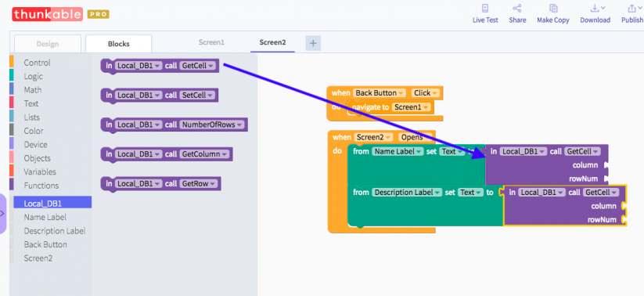
Task: Click the Opens event dropdown
Action: point(416,137)
